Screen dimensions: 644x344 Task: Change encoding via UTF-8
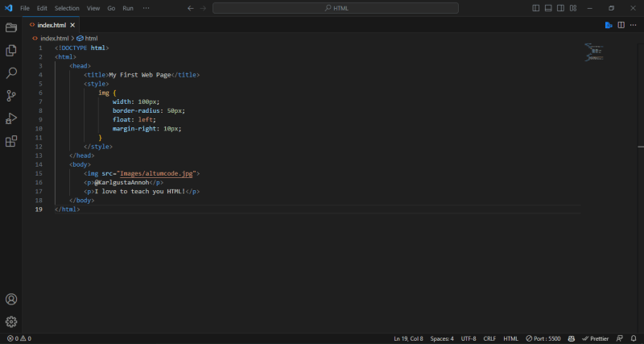(x=469, y=338)
